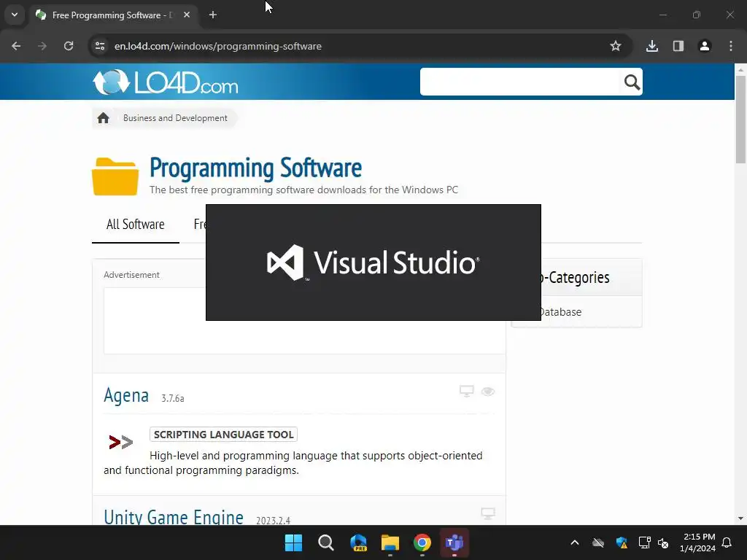Viewport: 747px width, 560px height.
Task: Click the page vertical scrollbar thumb
Action: 740,119
